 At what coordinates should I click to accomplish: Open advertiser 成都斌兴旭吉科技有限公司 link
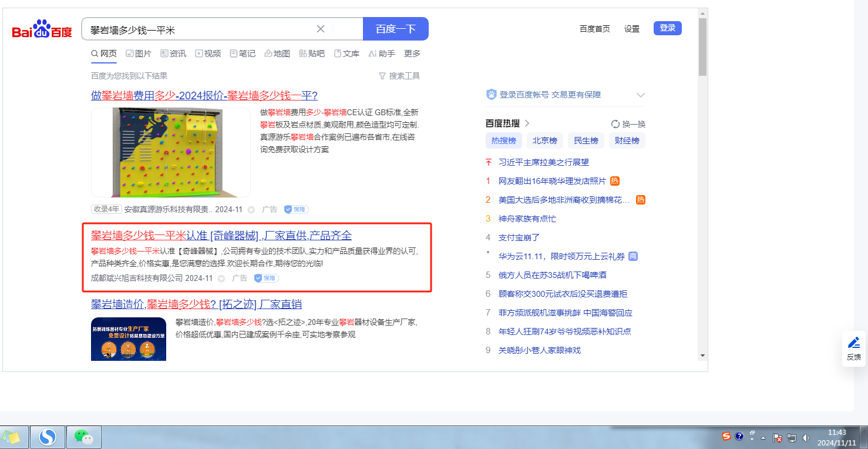(x=137, y=278)
